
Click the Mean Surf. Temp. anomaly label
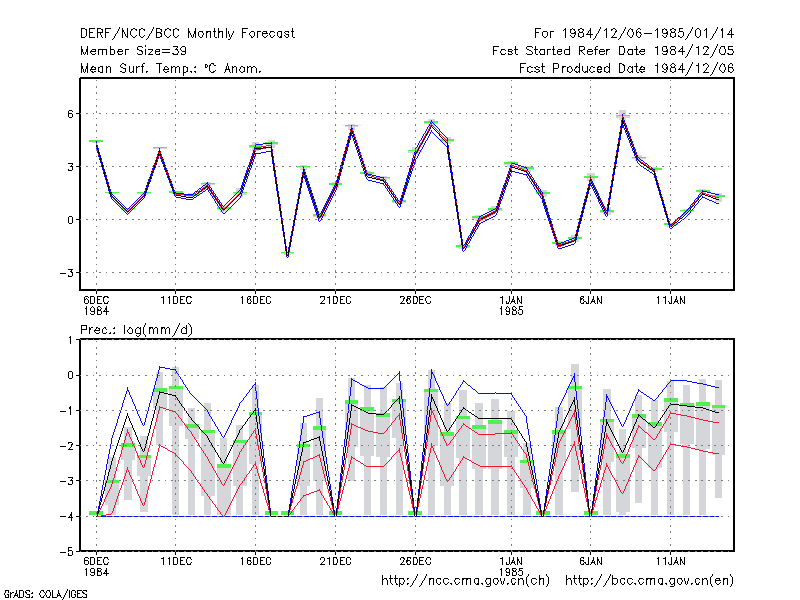click(171, 68)
